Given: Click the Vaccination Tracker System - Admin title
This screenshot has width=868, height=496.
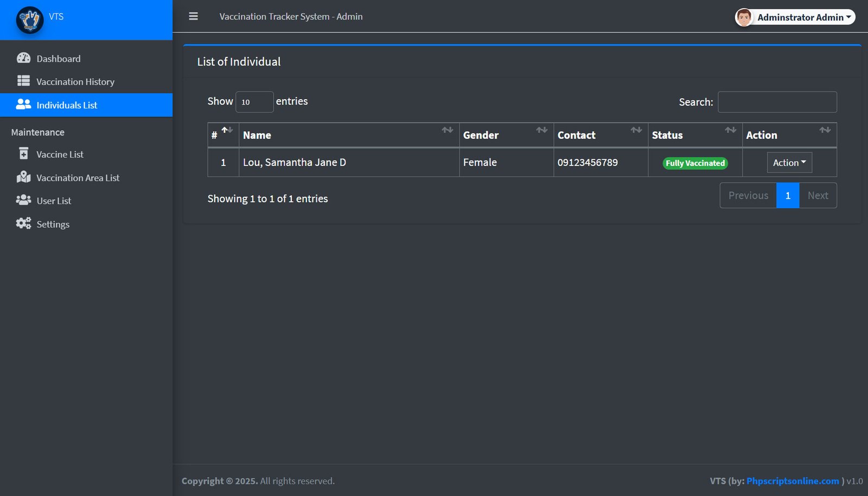Looking at the screenshot, I should coord(291,17).
